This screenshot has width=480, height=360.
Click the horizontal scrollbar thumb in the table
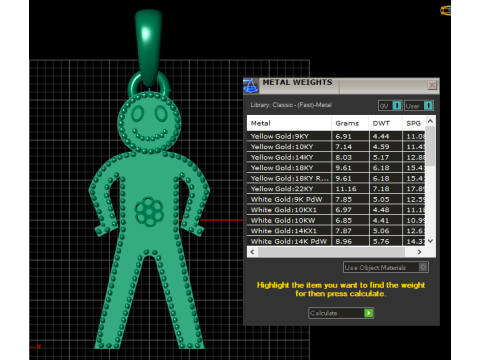(331, 252)
